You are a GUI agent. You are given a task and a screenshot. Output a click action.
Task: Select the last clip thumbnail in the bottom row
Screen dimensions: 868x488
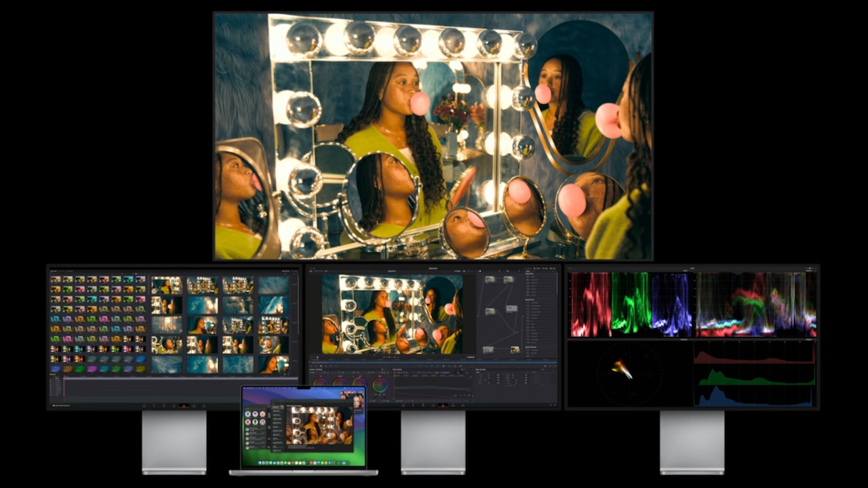tap(273, 365)
